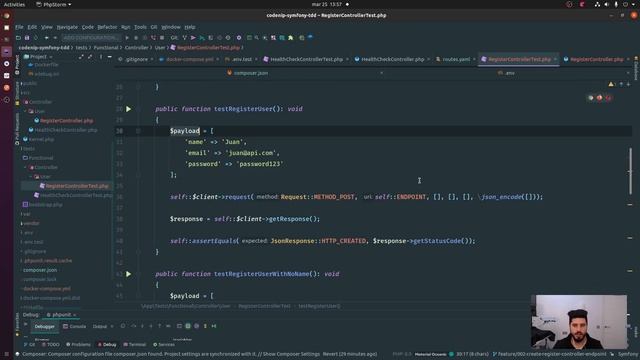Image resolution: width=640 pixels, height=360 pixels.
Task: Open RegisterController.php in the project tree
Action: [67, 121]
